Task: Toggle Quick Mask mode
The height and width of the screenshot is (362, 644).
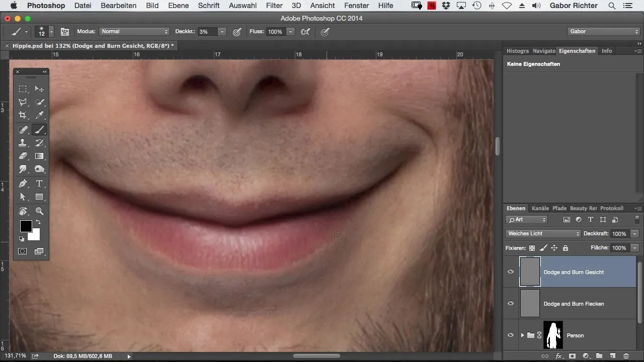Action: [23, 251]
